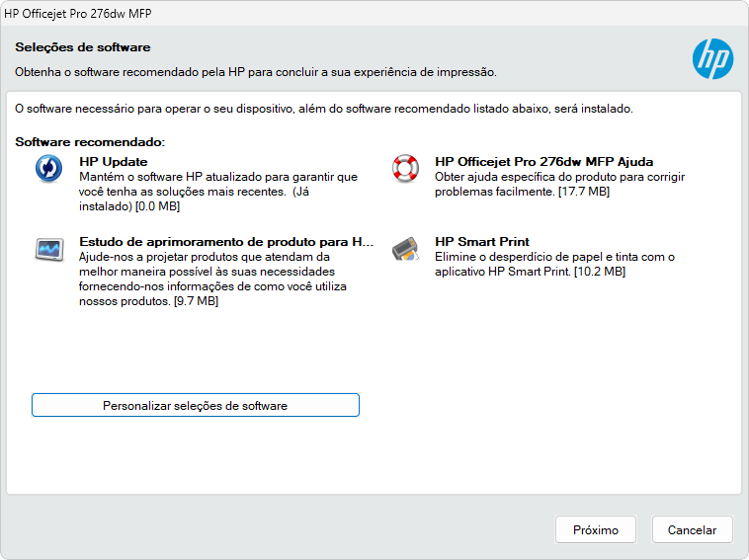Click the HP Update globe icon
The width and height of the screenshot is (749, 560).
tap(48, 169)
